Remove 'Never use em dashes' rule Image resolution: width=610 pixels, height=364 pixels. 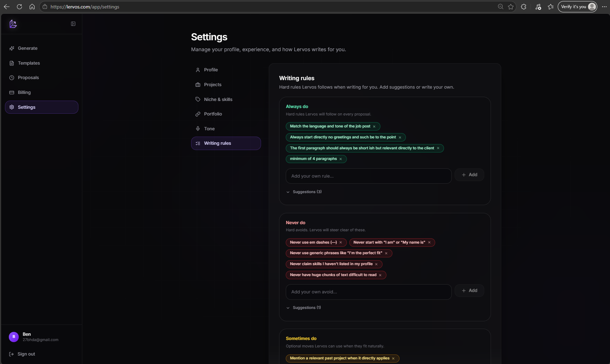point(340,243)
